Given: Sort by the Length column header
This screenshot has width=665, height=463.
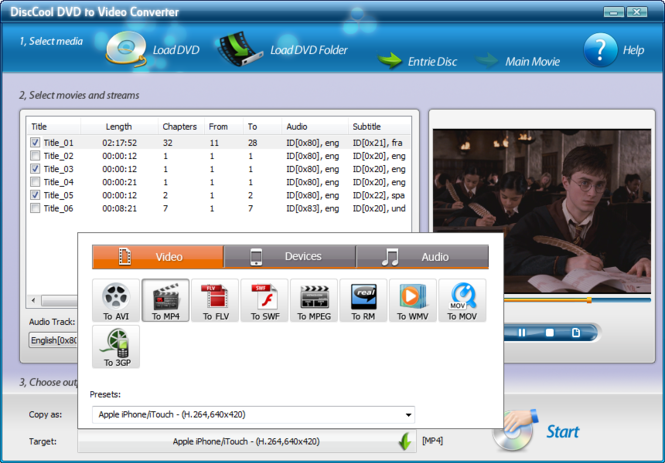Looking at the screenshot, I should tap(119, 126).
